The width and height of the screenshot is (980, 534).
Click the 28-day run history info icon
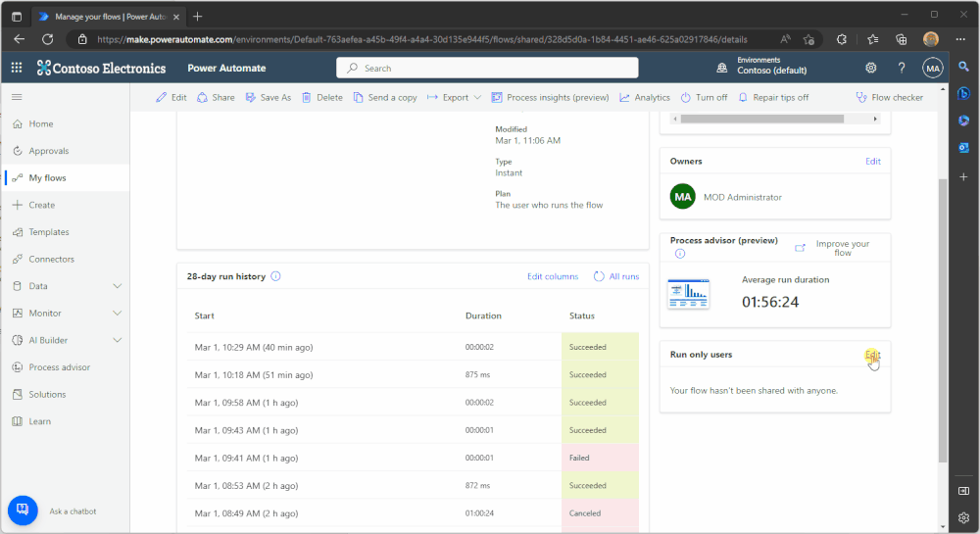click(275, 276)
